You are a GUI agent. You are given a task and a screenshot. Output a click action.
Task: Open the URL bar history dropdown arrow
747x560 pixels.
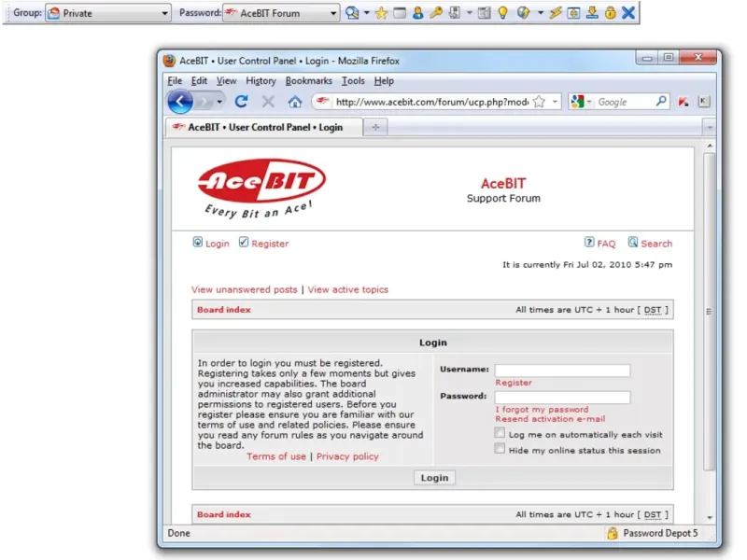pyautogui.click(x=555, y=102)
